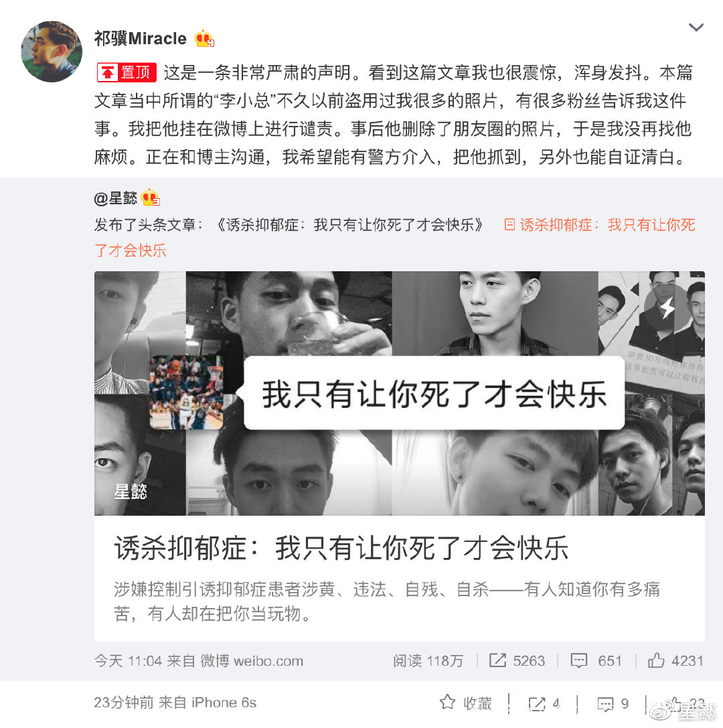
Task: Open original post comments 651
Action: (x=596, y=660)
